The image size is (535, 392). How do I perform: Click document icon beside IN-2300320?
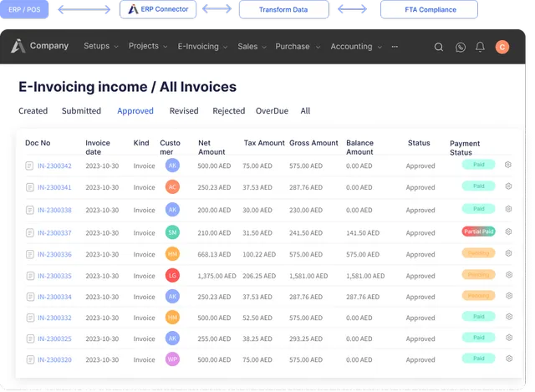click(30, 359)
